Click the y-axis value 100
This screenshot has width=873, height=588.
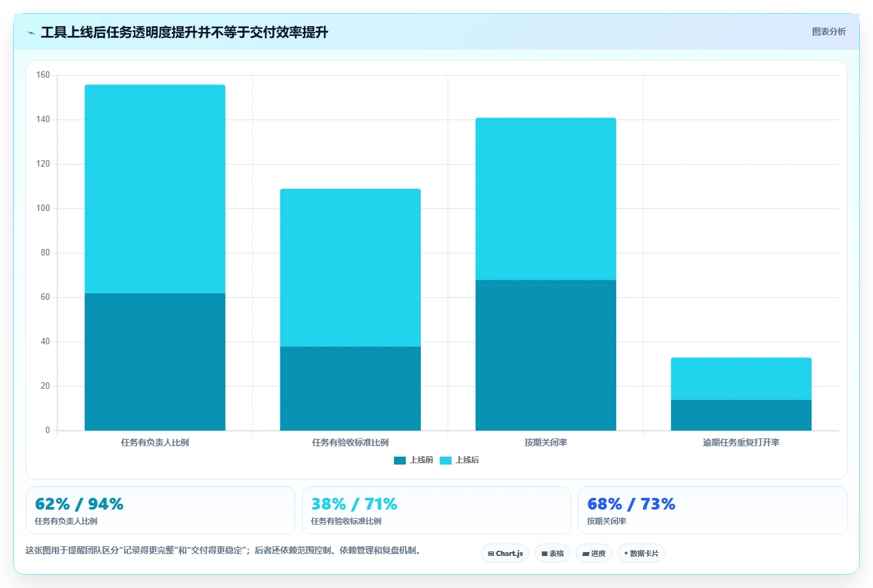(x=43, y=208)
